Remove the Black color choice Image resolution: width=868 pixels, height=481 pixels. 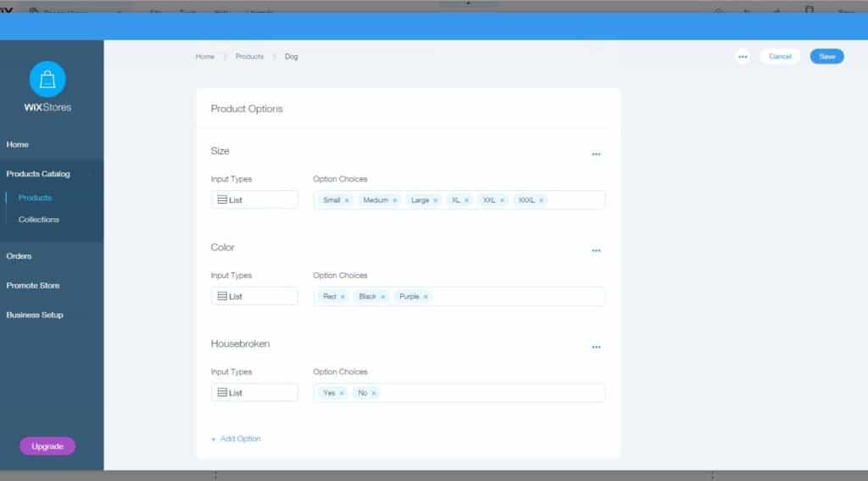coord(382,297)
